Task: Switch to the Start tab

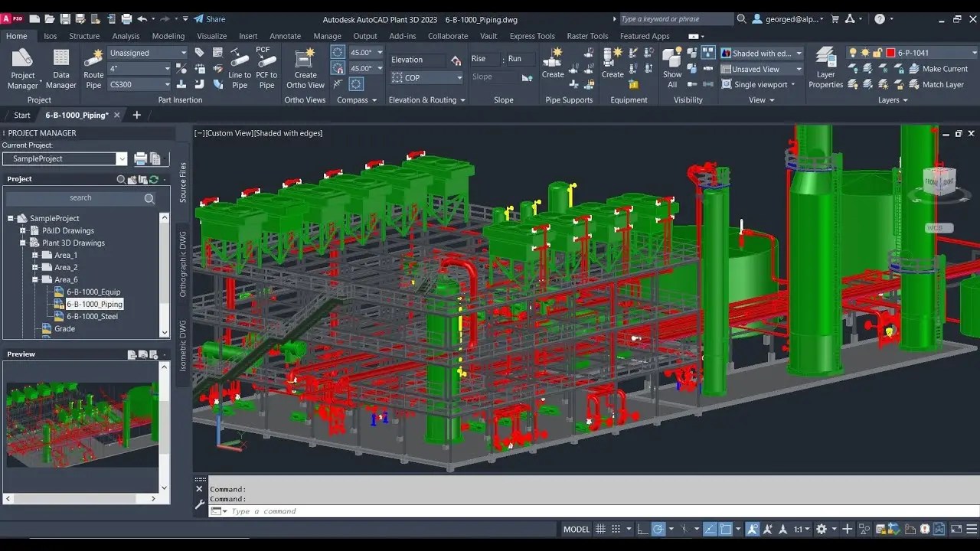Action: [21, 114]
